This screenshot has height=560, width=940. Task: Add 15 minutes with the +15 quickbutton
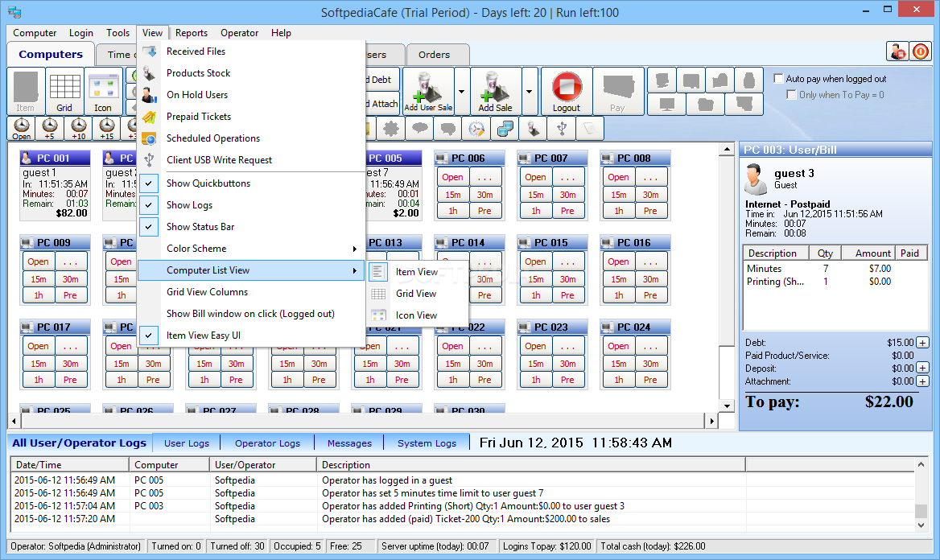click(107, 128)
